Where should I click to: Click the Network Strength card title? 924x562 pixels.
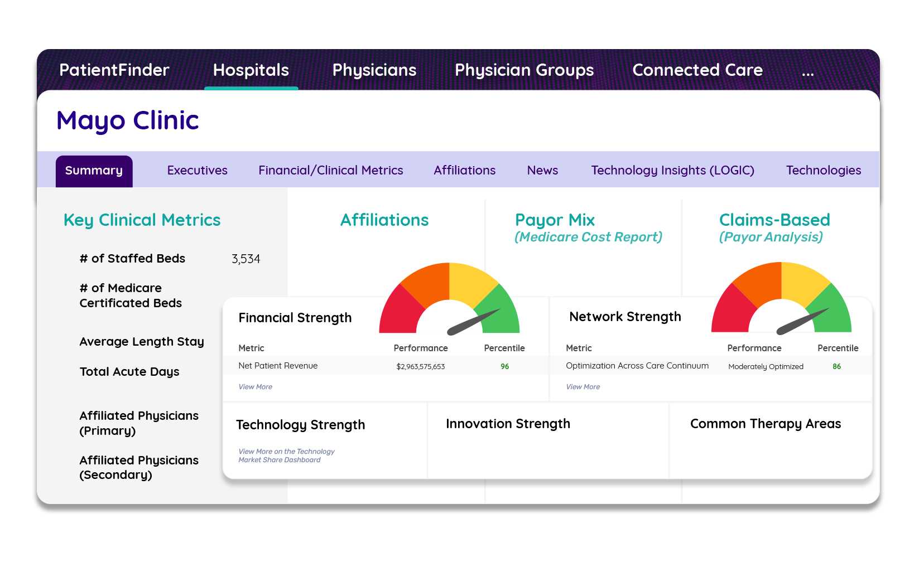tap(625, 317)
